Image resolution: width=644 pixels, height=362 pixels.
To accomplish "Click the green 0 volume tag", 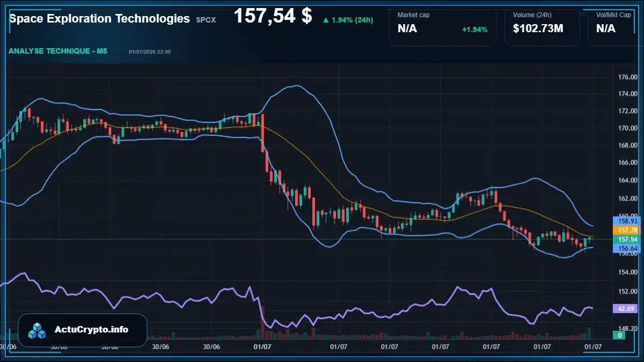I will coord(620,335).
